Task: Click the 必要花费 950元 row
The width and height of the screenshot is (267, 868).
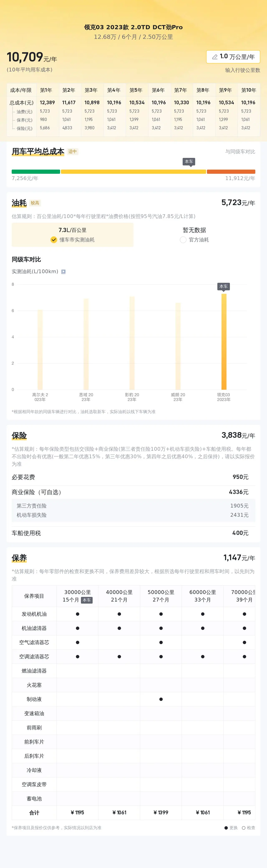Action: pyautogui.click(x=133, y=477)
